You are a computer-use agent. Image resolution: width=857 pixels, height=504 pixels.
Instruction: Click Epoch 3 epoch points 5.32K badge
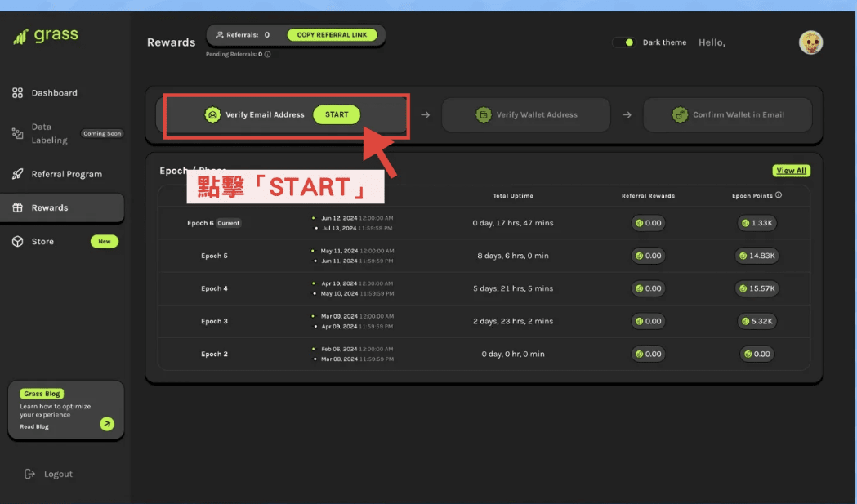(757, 321)
